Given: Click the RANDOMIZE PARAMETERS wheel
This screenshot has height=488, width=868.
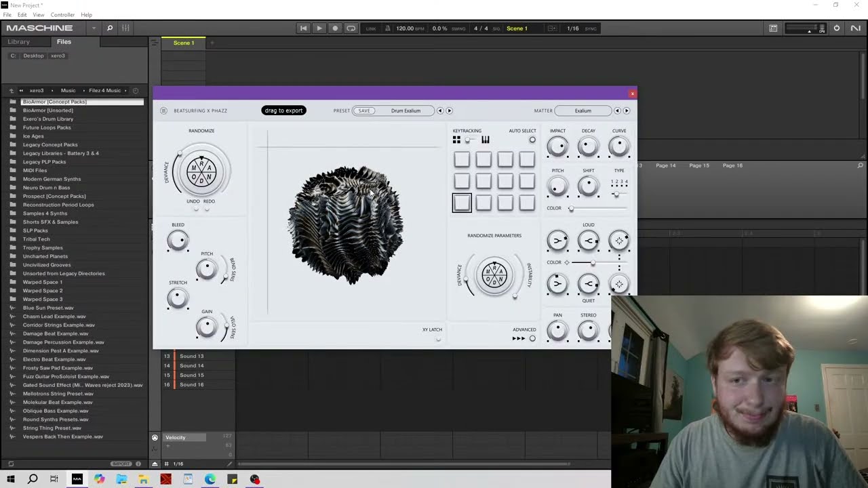Looking at the screenshot, I should tap(494, 275).
